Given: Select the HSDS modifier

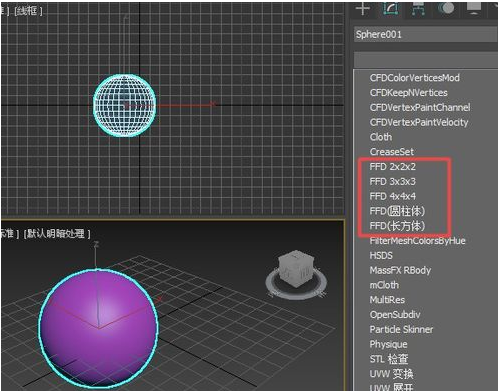Looking at the screenshot, I should point(381,256).
